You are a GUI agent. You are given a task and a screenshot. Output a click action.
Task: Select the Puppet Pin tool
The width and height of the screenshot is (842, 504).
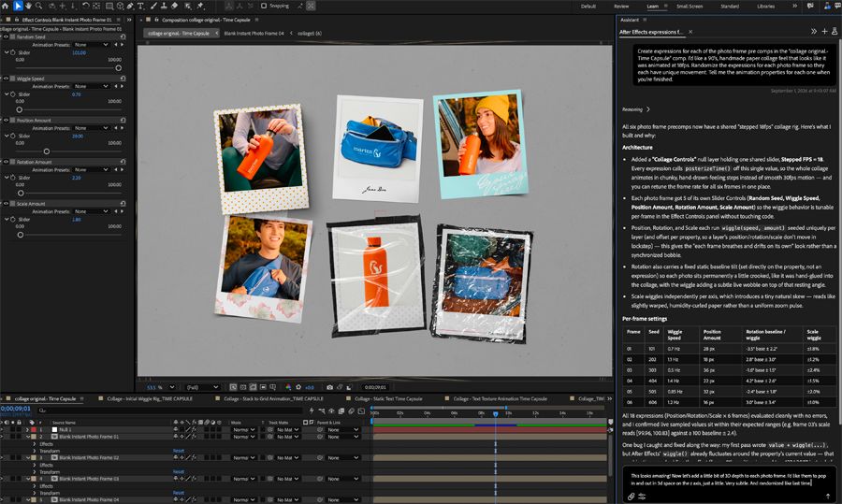200,6
